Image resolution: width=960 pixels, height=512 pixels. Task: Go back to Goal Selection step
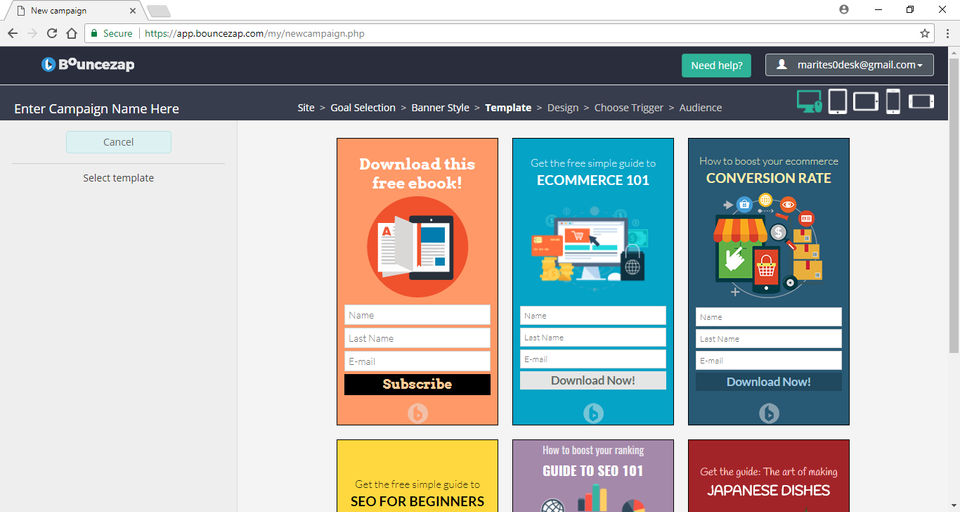coord(363,108)
